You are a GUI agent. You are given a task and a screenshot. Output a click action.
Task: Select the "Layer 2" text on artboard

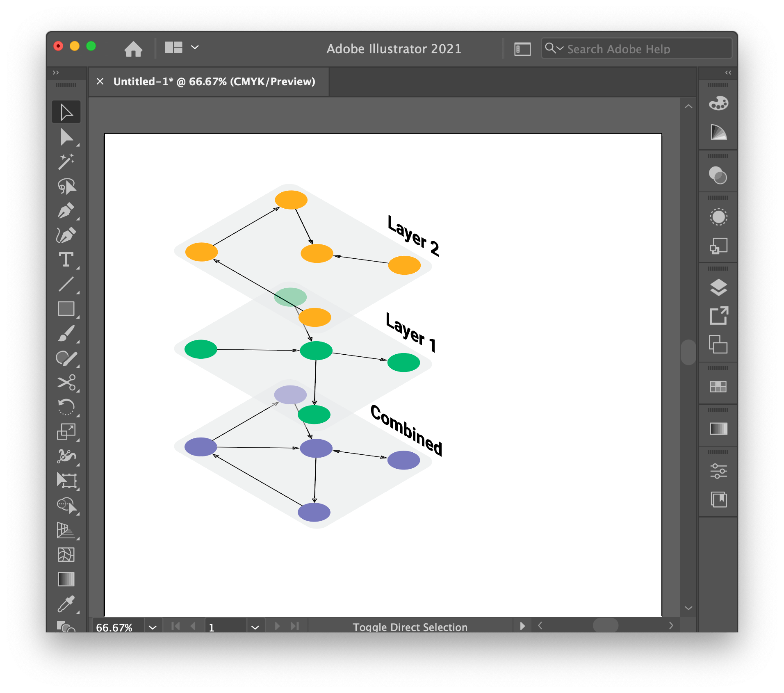pyautogui.click(x=413, y=236)
